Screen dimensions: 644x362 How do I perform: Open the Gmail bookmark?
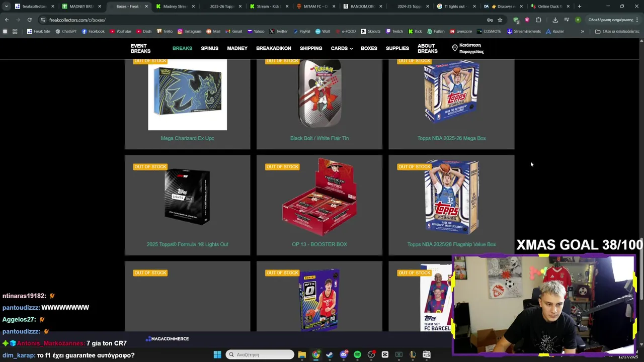pyautogui.click(x=234, y=31)
